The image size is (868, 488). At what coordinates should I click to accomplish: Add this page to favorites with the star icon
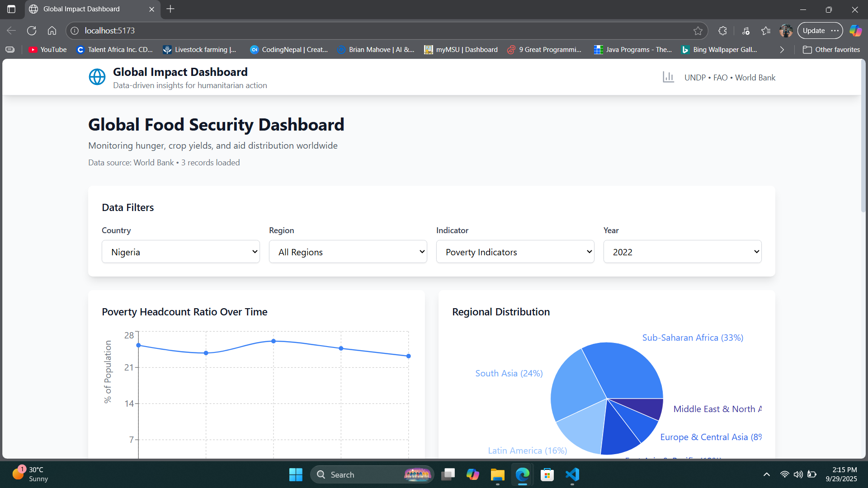coord(698,31)
